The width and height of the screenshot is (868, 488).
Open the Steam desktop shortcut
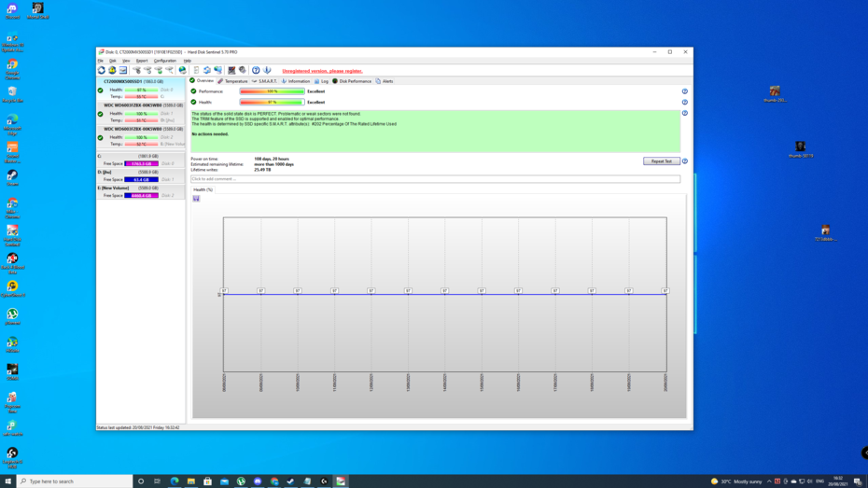point(12,177)
